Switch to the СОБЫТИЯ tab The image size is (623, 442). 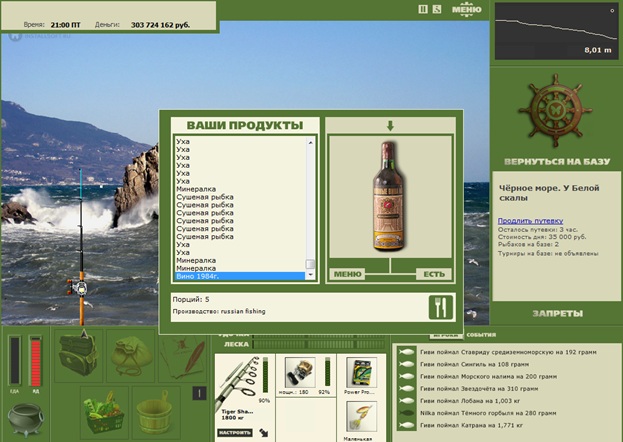coord(481,335)
